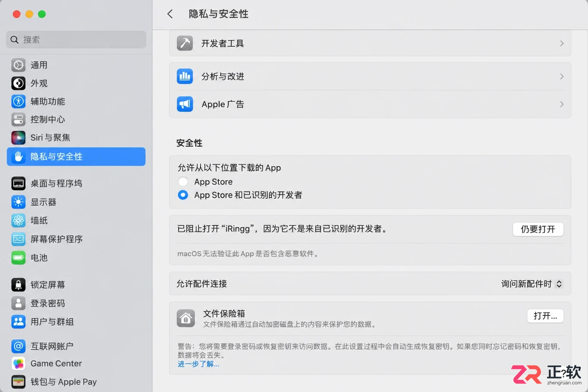The height and width of the screenshot is (392, 588).
Task: Click 仍要打开 button for iRingg
Action: (538, 229)
